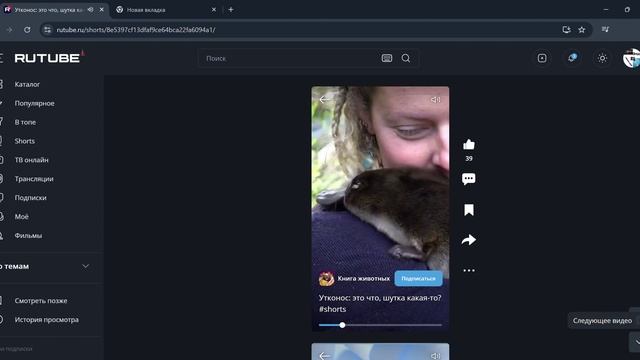Open the virtual keyboard icon in search
The image size is (640, 360).
(x=387, y=58)
